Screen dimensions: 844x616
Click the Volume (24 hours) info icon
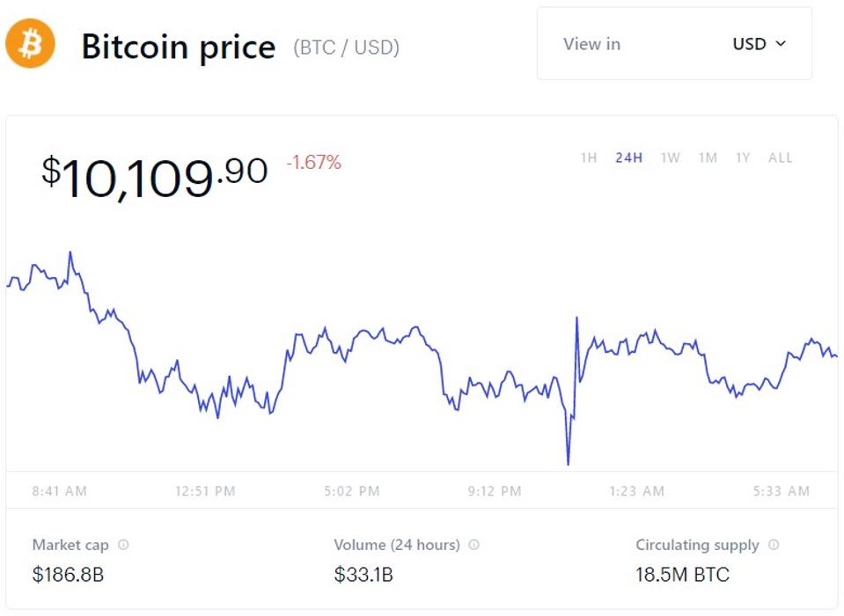(x=473, y=545)
